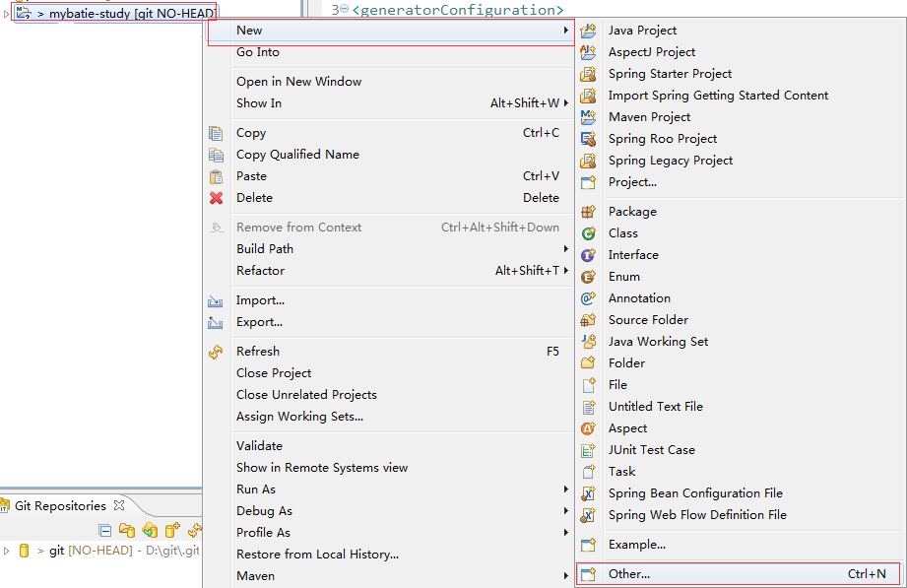Click Clone a Git repository toolbar icon
Viewport: 907px width, 588px height.
pyautogui.click(x=150, y=530)
